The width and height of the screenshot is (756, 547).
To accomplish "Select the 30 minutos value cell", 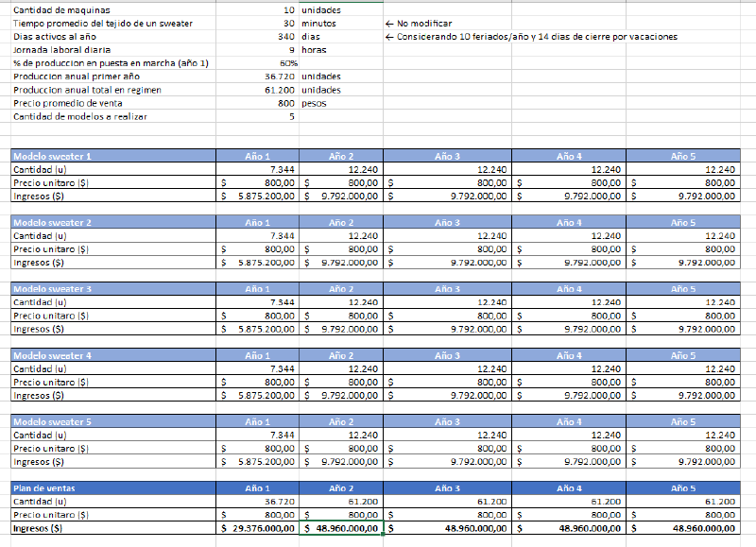I will point(257,23).
